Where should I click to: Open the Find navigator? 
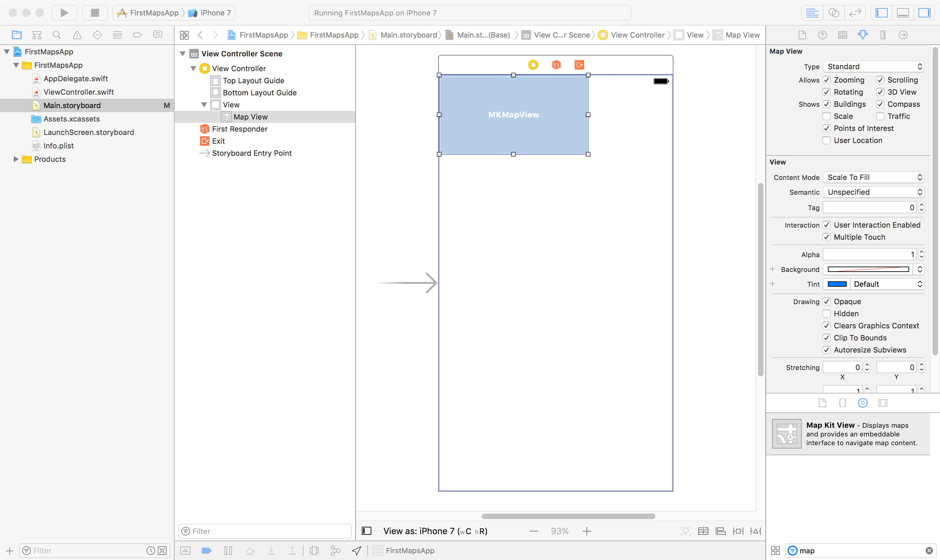[57, 35]
